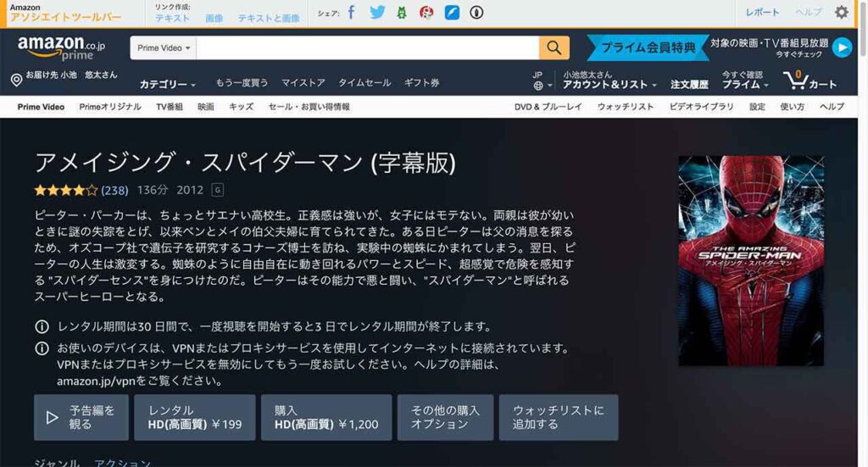Click the star rating review count (238)

point(114,190)
